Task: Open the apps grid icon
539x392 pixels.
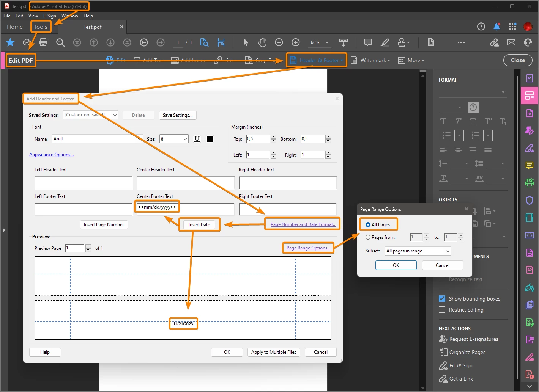Action: click(x=512, y=27)
